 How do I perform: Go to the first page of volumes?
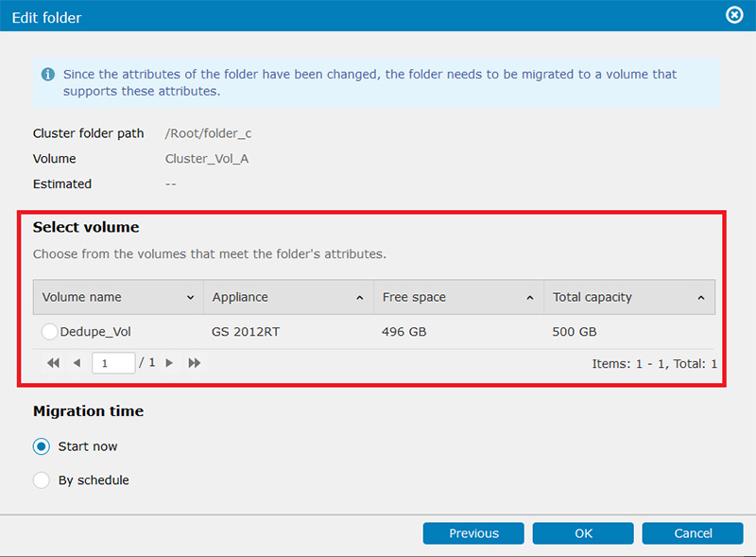pyautogui.click(x=54, y=363)
